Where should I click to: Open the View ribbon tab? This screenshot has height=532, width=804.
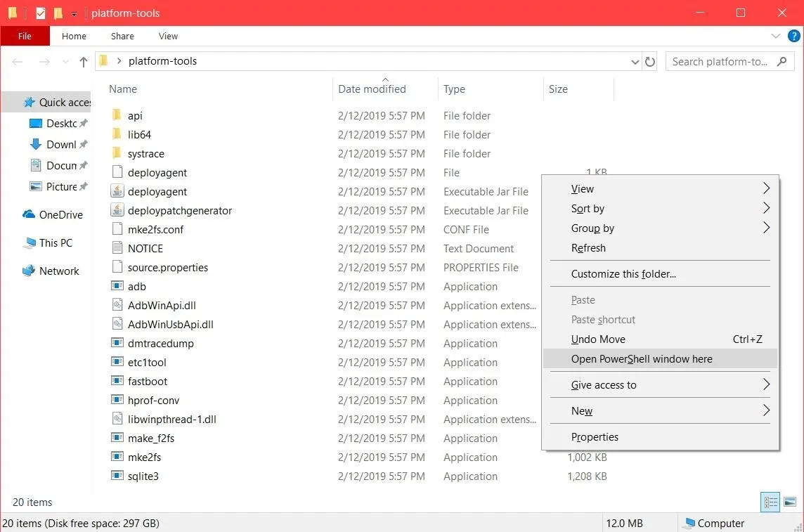[x=168, y=36]
